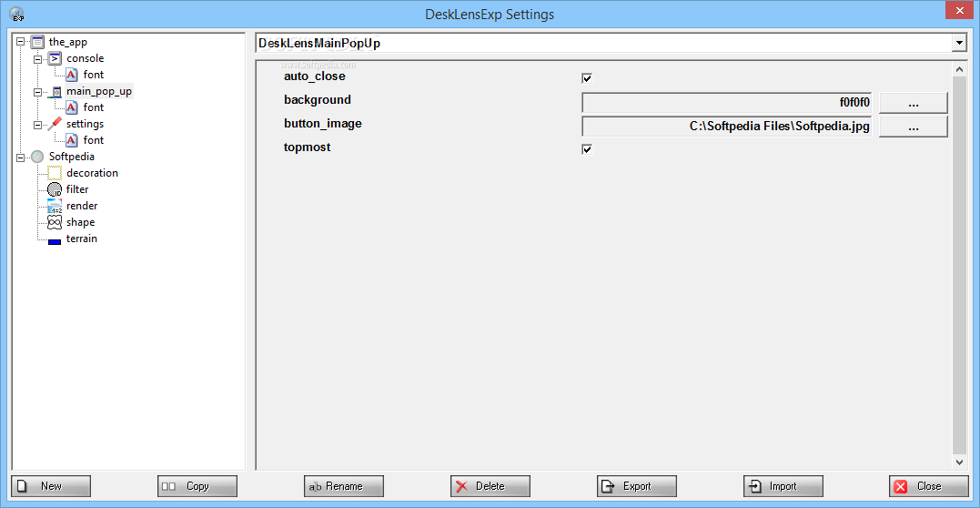Click the Close button at bottom
Image resolution: width=980 pixels, height=508 pixels.
pyautogui.click(x=929, y=486)
